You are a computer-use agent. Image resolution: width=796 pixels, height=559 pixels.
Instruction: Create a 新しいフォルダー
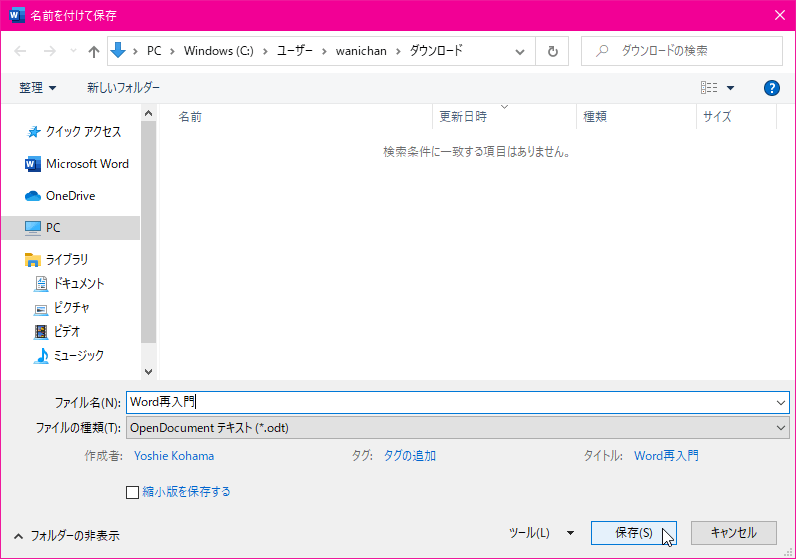pyautogui.click(x=123, y=88)
